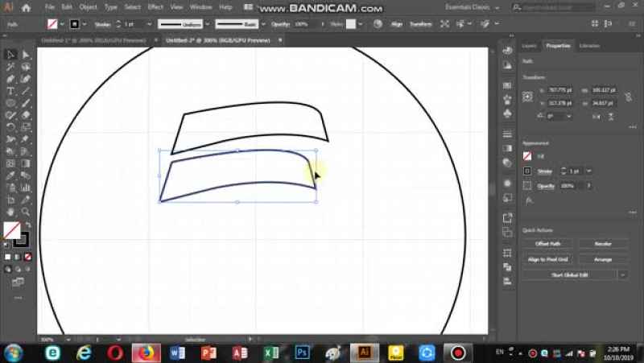The image size is (644, 363).
Task: Click the large Fill box in toolbox
Action: tap(12, 230)
